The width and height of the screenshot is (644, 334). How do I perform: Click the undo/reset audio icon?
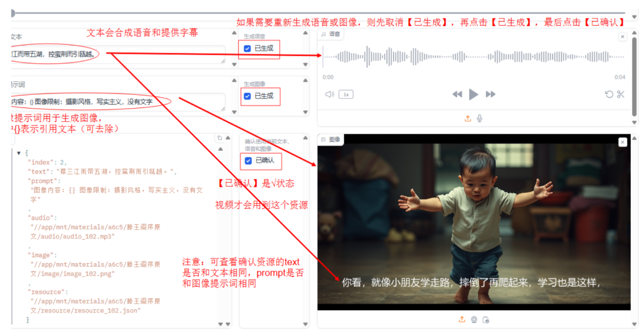[x=609, y=94]
